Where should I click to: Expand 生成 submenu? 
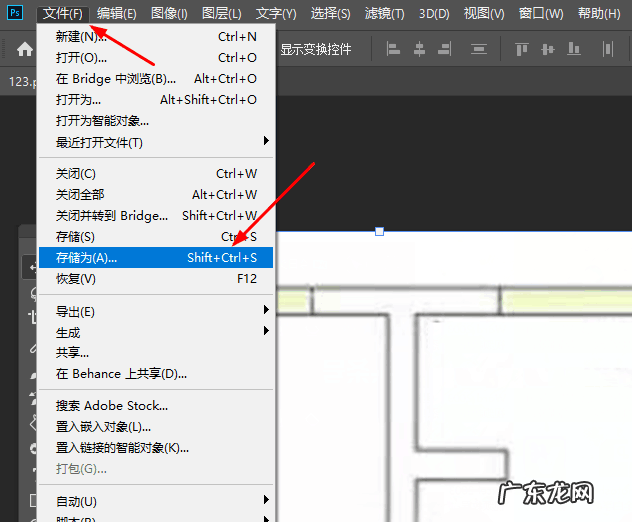click(x=156, y=333)
